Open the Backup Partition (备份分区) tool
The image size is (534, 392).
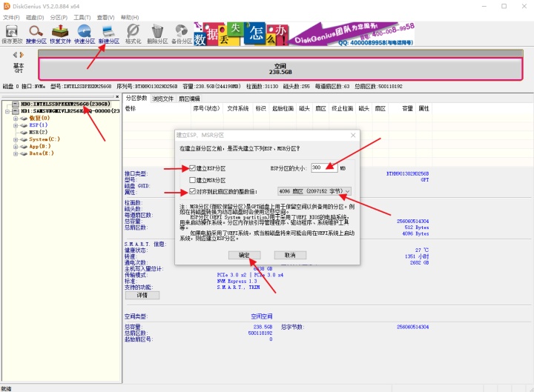coord(182,34)
